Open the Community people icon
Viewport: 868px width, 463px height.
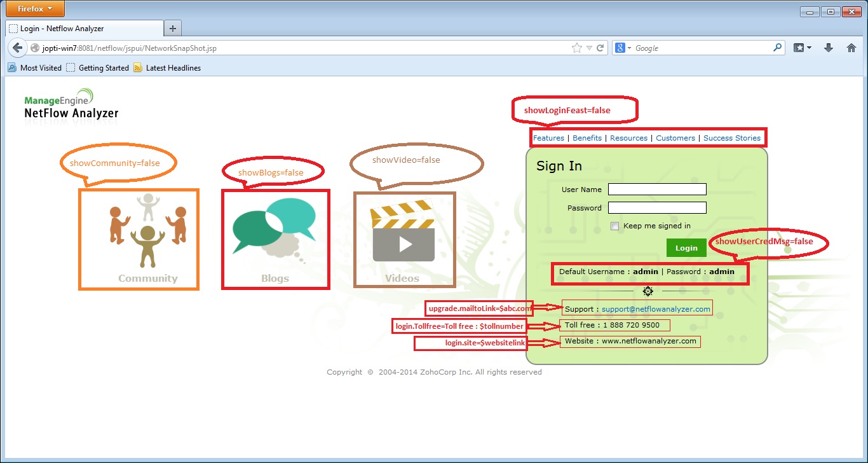[147, 230]
